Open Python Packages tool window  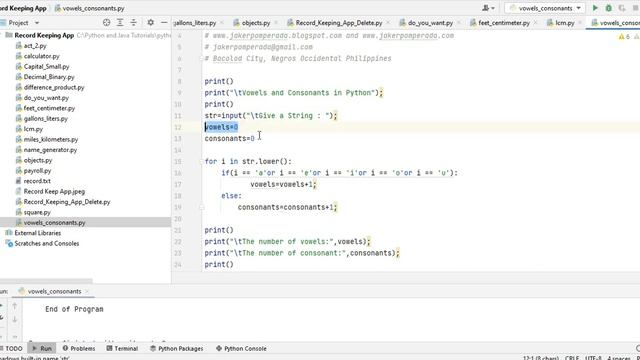coord(177,349)
